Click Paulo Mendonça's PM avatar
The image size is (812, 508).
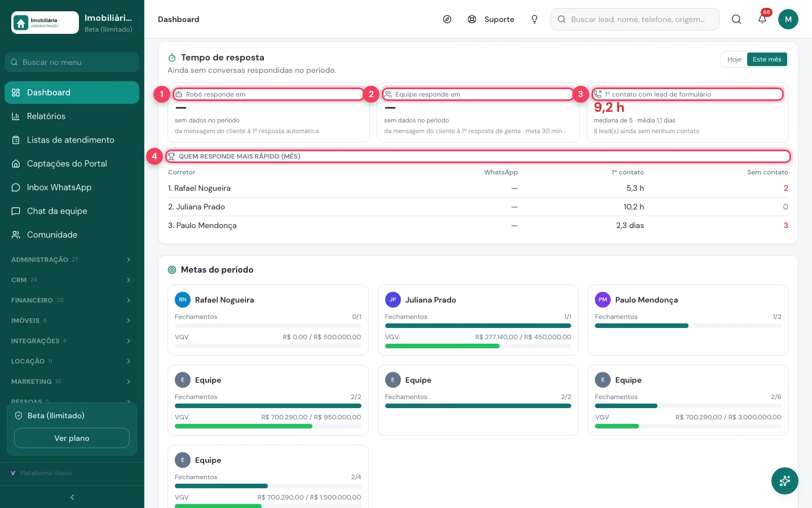603,300
